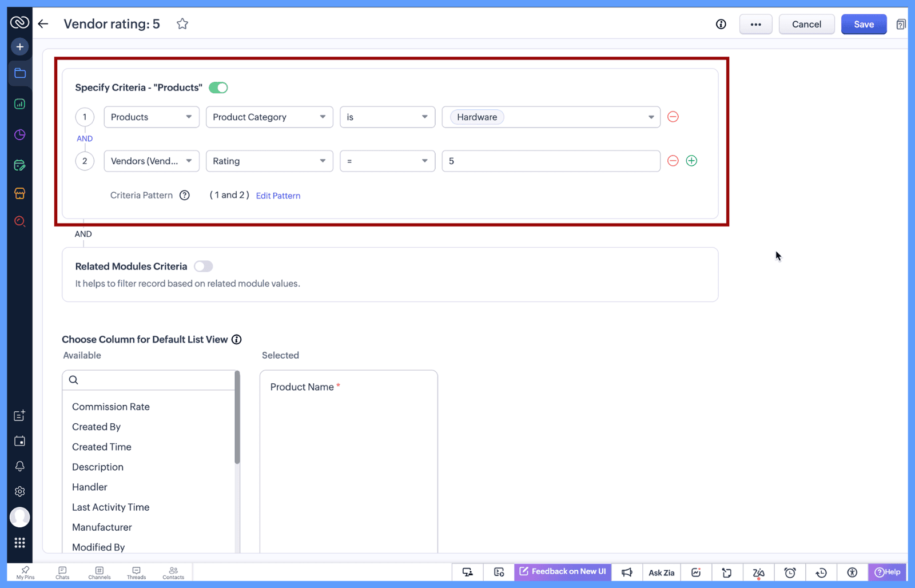Open notifications bell in sidebar
The width and height of the screenshot is (915, 588).
pos(20,466)
